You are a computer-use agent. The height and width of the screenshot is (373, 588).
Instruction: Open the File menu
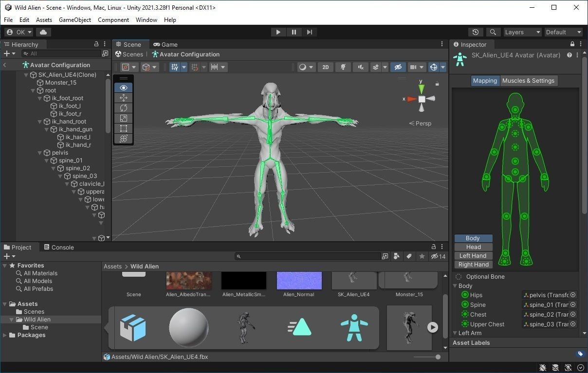tap(8, 20)
